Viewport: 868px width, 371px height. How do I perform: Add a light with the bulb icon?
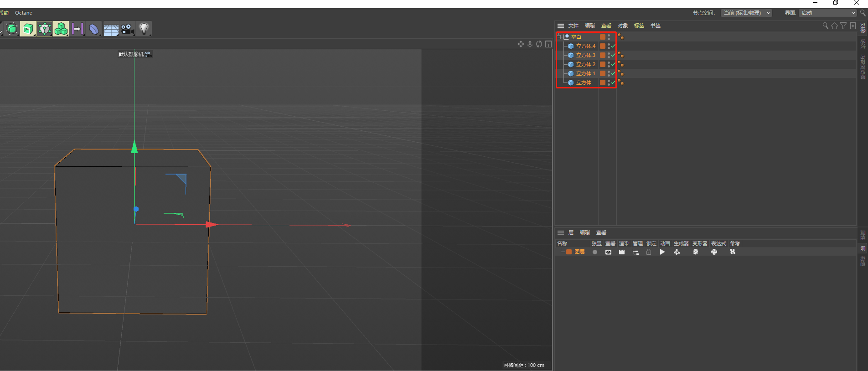pos(144,29)
